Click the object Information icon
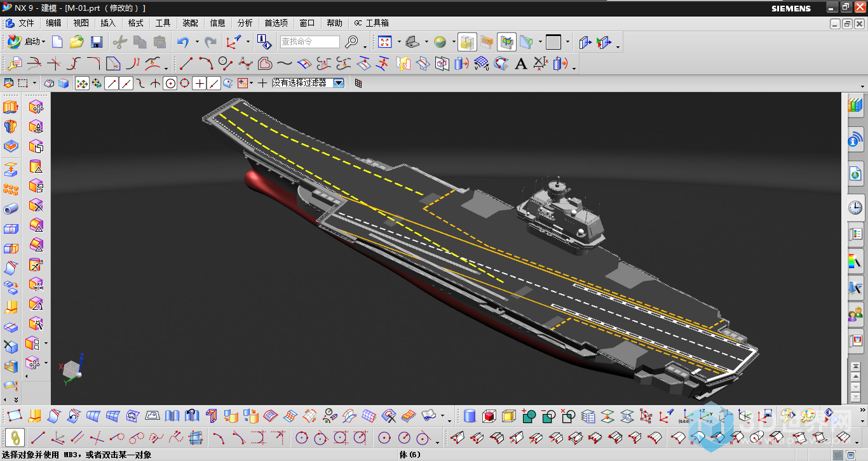 264,42
